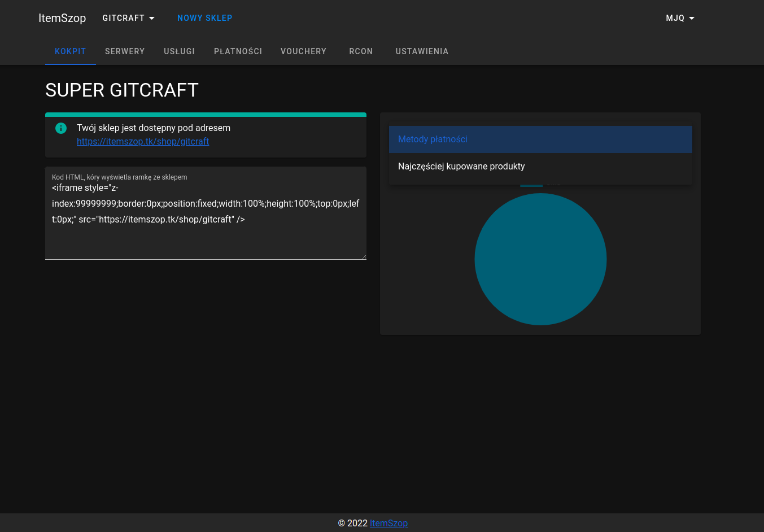The height and width of the screenshot is (532, 764).
Task: Open the USŁUGI tab
Action: click(x=179, y=51)
